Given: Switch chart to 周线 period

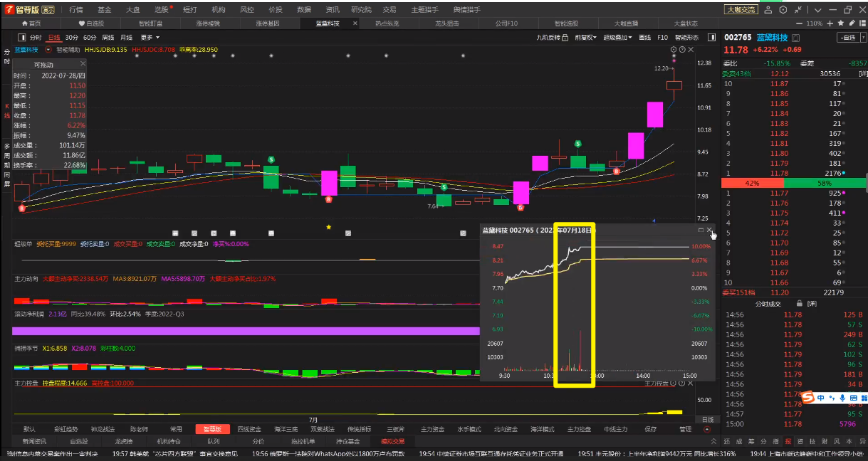Looking at the screenshot, I should point(108,37).
